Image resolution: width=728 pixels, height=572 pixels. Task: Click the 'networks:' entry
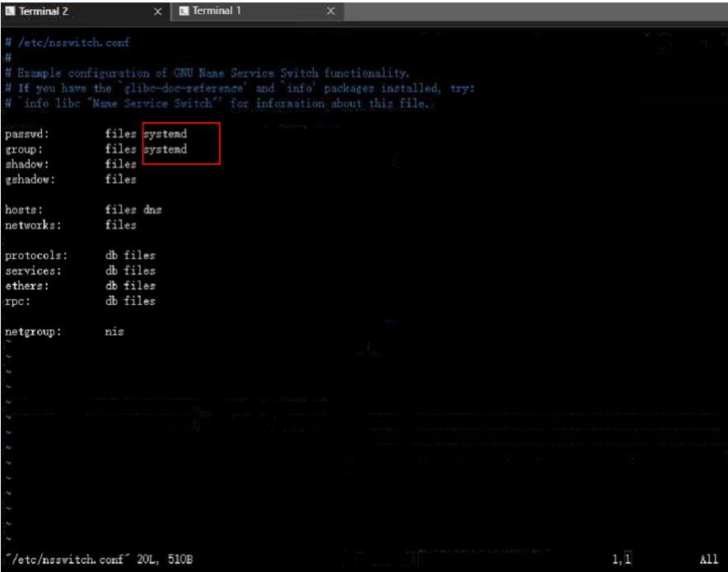(33, 225)
